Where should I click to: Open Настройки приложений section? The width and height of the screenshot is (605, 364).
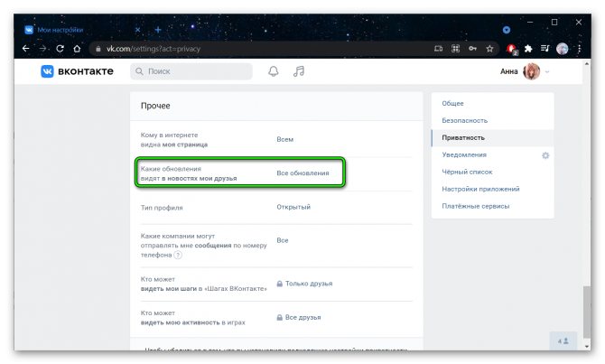click(480, 189)
